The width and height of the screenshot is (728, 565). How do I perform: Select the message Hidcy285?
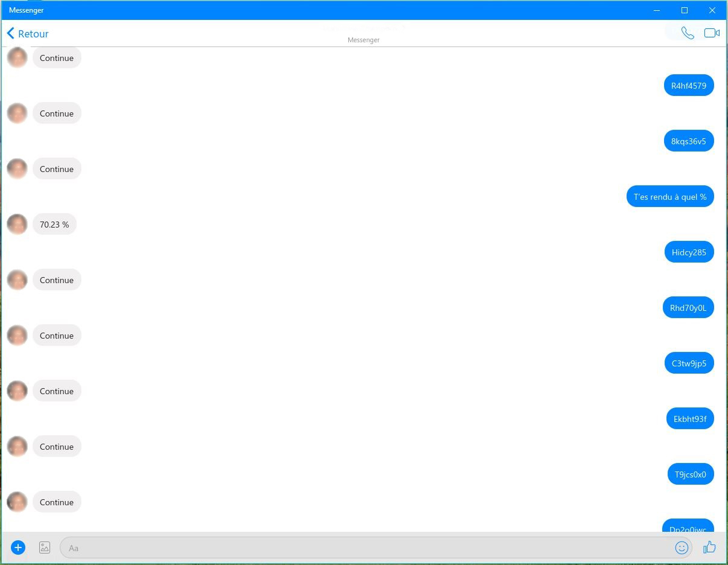(689, 252)
